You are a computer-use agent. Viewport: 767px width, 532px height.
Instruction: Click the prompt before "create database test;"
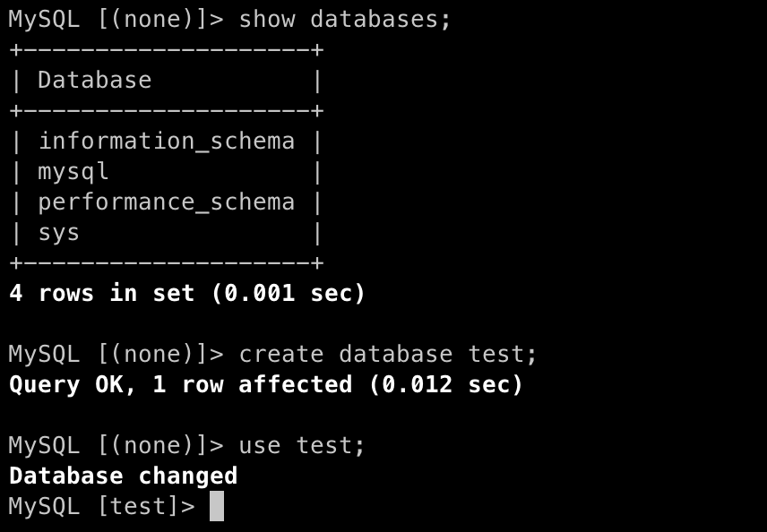tap(116, 354)
